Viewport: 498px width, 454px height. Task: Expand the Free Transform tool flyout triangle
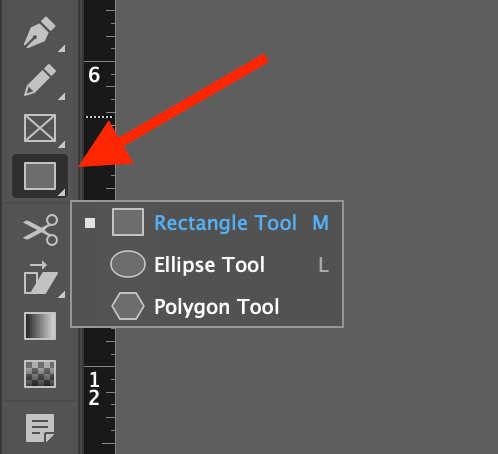coord(62,295)
